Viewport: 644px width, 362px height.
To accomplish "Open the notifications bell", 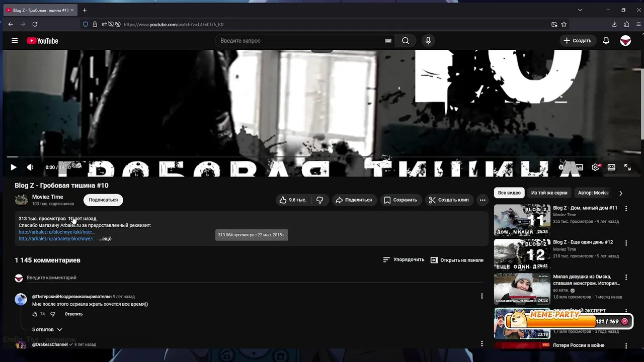I will pos(606,41).
